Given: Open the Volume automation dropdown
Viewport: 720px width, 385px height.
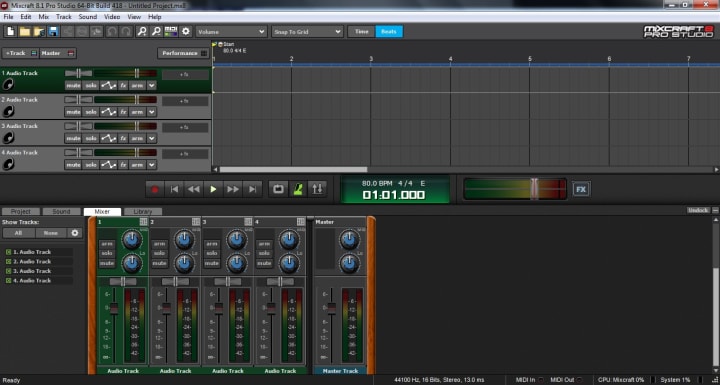Looking at the screenshot, I should click(x=231, y=32).
